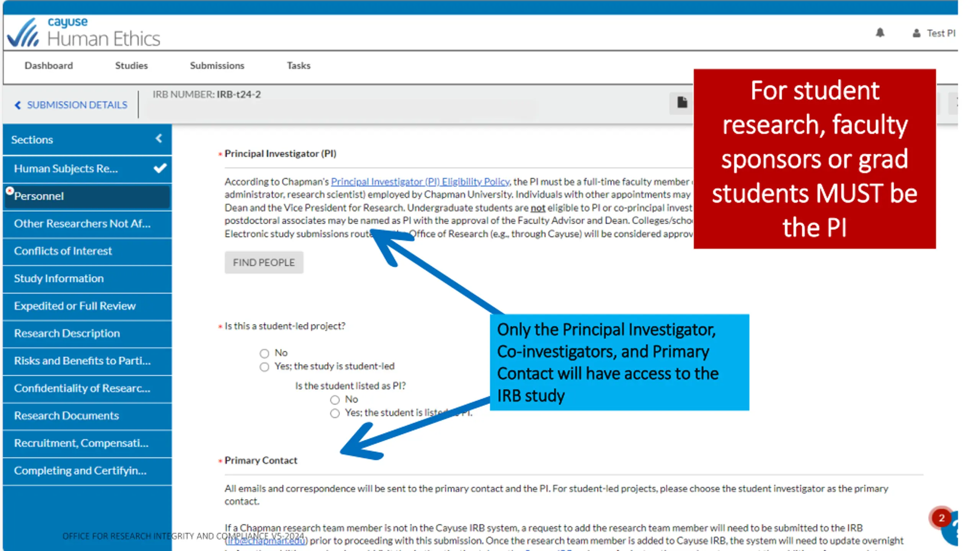The image size is (980, 551).
Task: Click the Human Subjects Re... completed checkmark
Action: pos(160,168)
